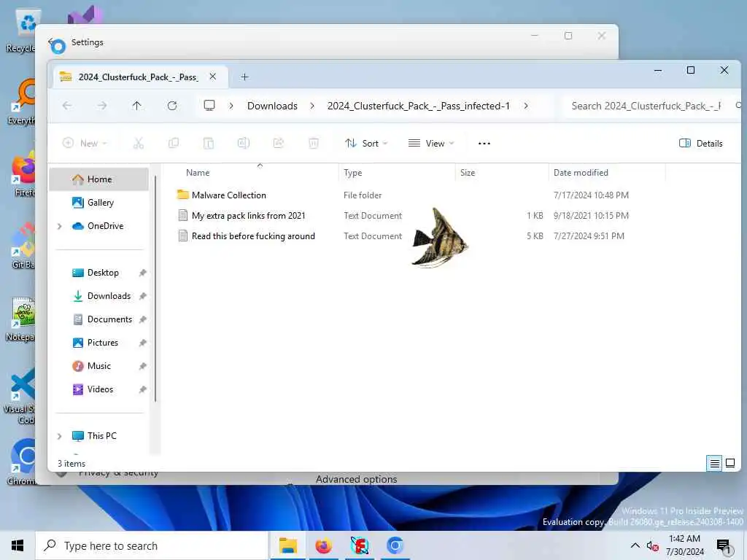This screenshot has width=747, height=560.
Task: Click the This PC monitor icon in the address bar
Action: 209,106
